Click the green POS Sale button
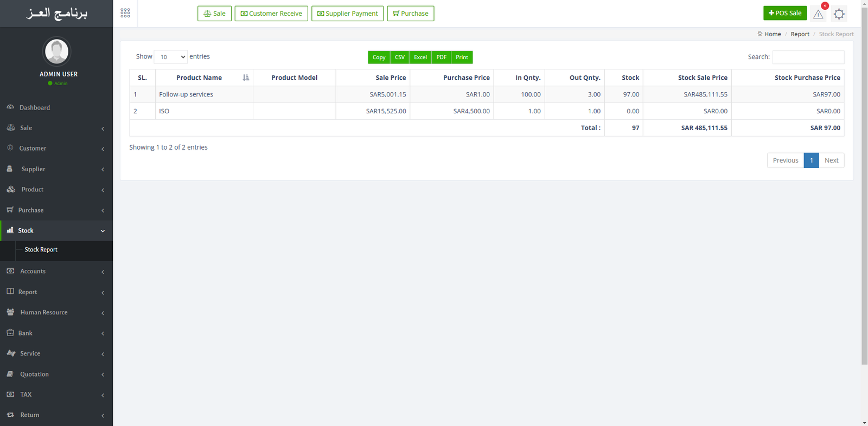Image resolution: width=868 pixels, height=426 pixels. pyautogui.click(x=784, y=13)
